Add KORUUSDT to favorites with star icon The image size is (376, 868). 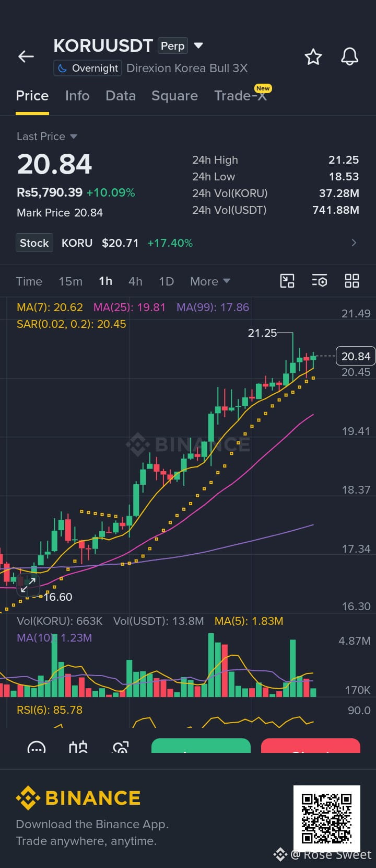[313, 56]
